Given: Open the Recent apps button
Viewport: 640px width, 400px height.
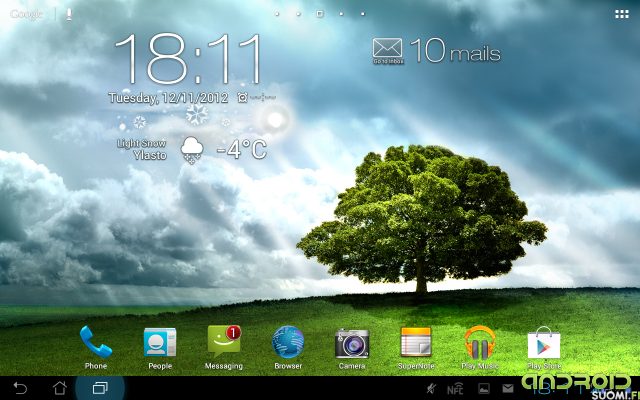Looking at the screenshot, I should point(100,388).
